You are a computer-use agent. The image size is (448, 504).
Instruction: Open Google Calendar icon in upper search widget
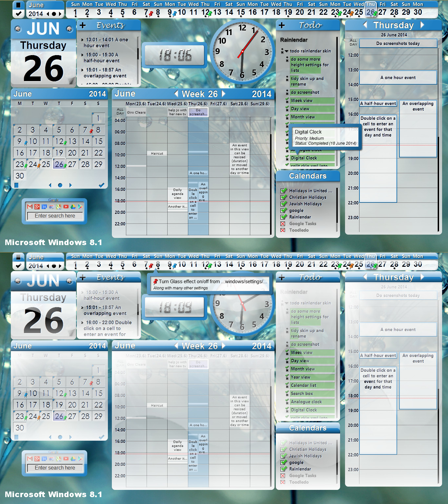44,207
